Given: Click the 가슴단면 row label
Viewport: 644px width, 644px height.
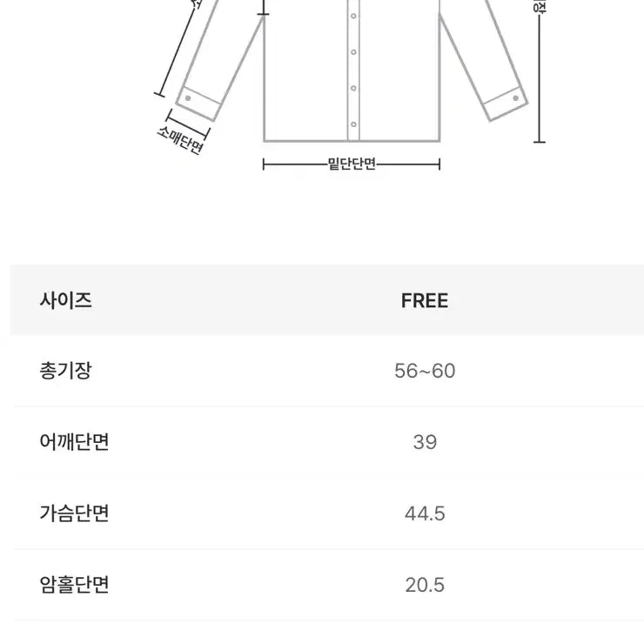Looking at the screenshot, I should (x=75, y=513).
